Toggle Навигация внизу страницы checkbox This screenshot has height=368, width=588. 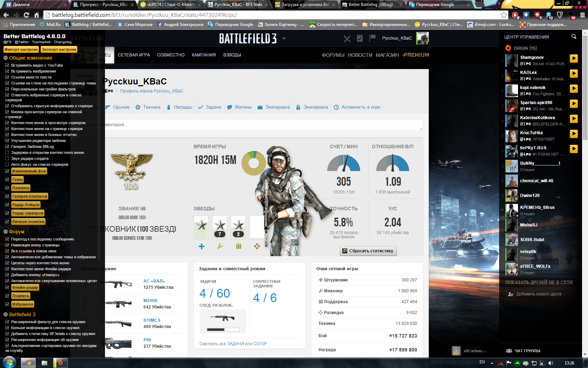tap(7, 245)
